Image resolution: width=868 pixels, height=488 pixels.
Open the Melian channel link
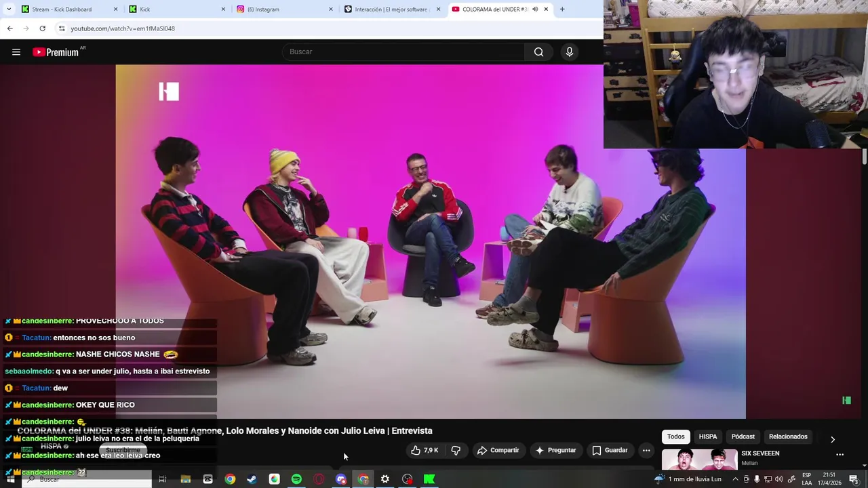749,464
